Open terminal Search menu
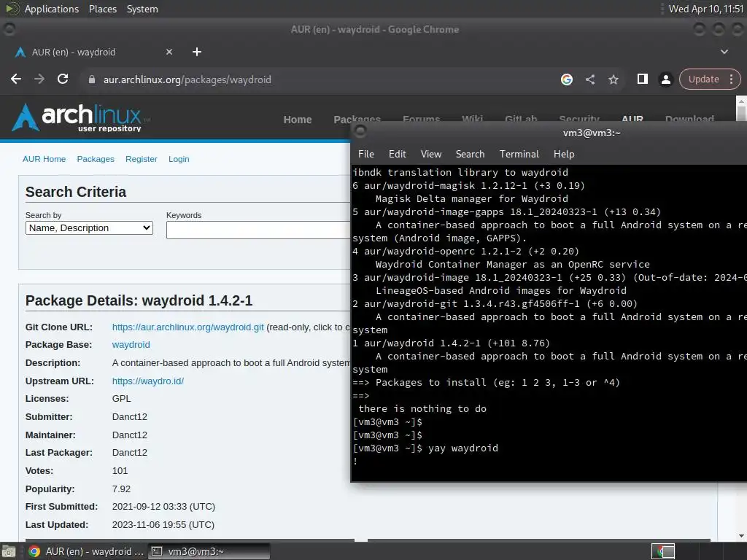This screenshot has height=560, width=747. pos(471,155)
